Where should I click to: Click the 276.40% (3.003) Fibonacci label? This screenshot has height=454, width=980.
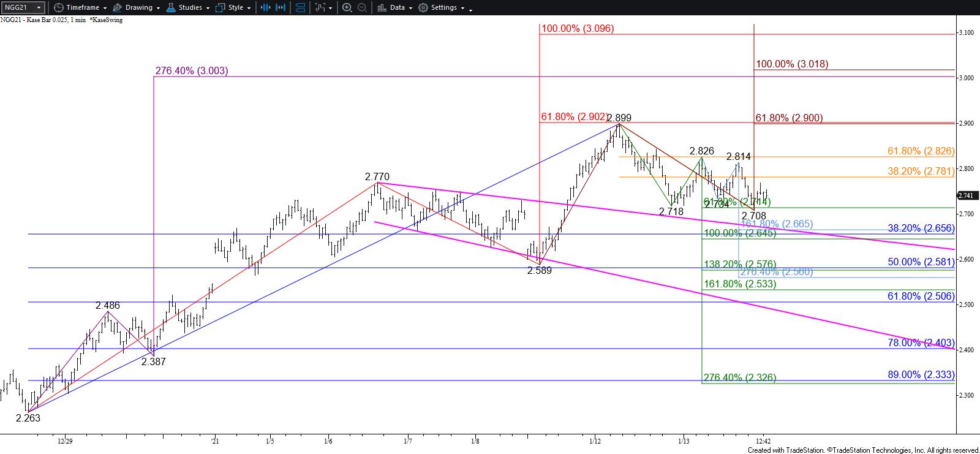point(191,70)
